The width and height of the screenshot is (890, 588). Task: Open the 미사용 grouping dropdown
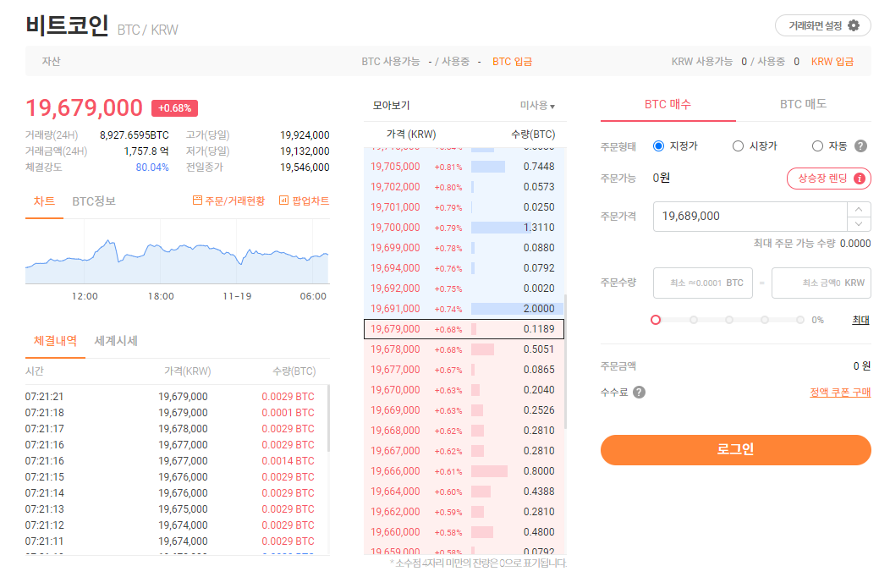(x=537, y=106)
